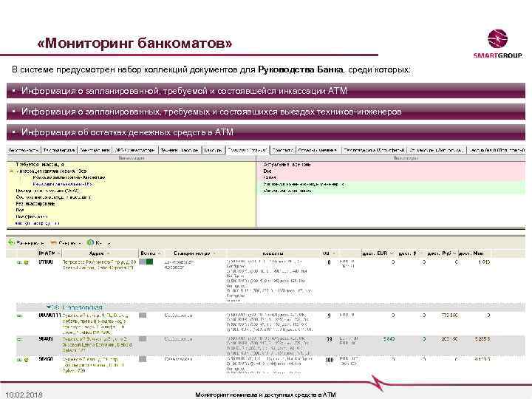Click the address link of ATM 90409
Viewport: 532px width, 399px height.
pos(97,344)
